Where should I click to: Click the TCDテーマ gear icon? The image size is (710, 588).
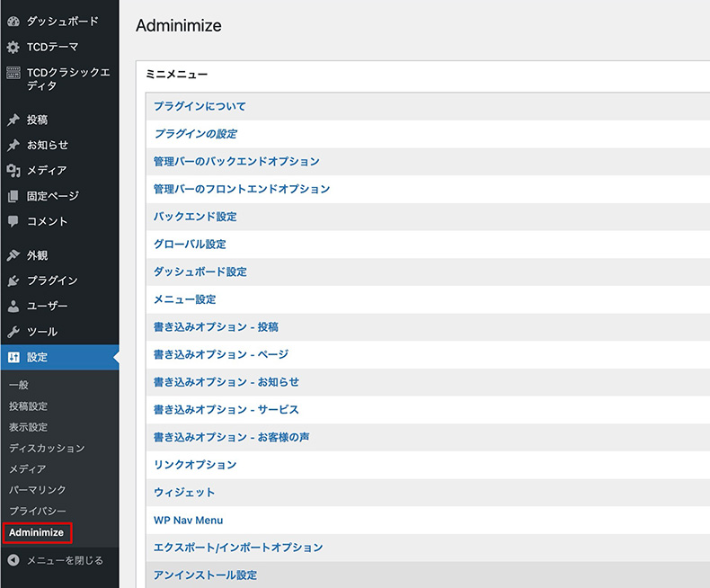click(x=13, y=47)
